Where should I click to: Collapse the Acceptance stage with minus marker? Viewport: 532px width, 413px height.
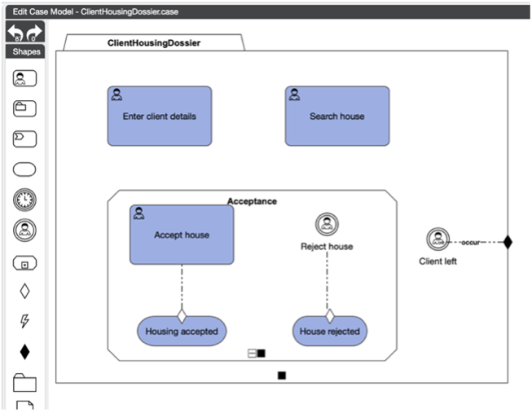(x=253, y=354)
